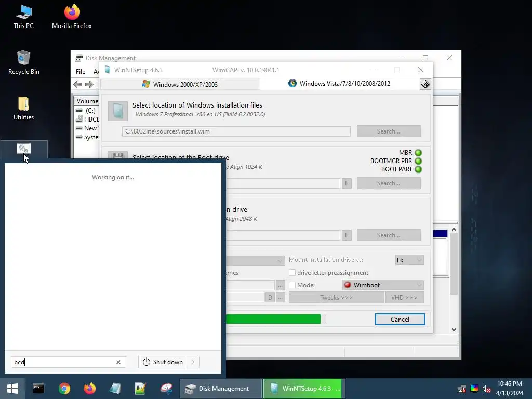Screen dimensions: 532x399
Task: Open Command Prompt from the taskbar
Action: (x=38, y=389)
